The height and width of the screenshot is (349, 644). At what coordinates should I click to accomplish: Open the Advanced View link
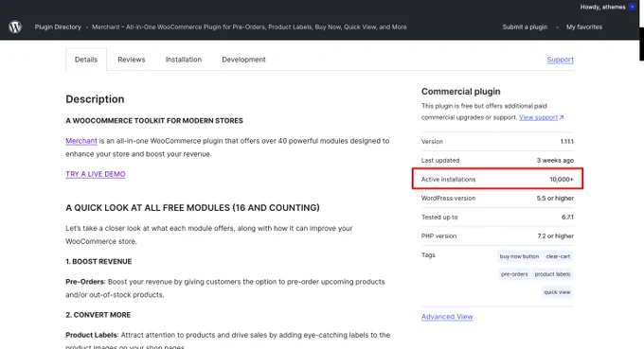[447, 317]
